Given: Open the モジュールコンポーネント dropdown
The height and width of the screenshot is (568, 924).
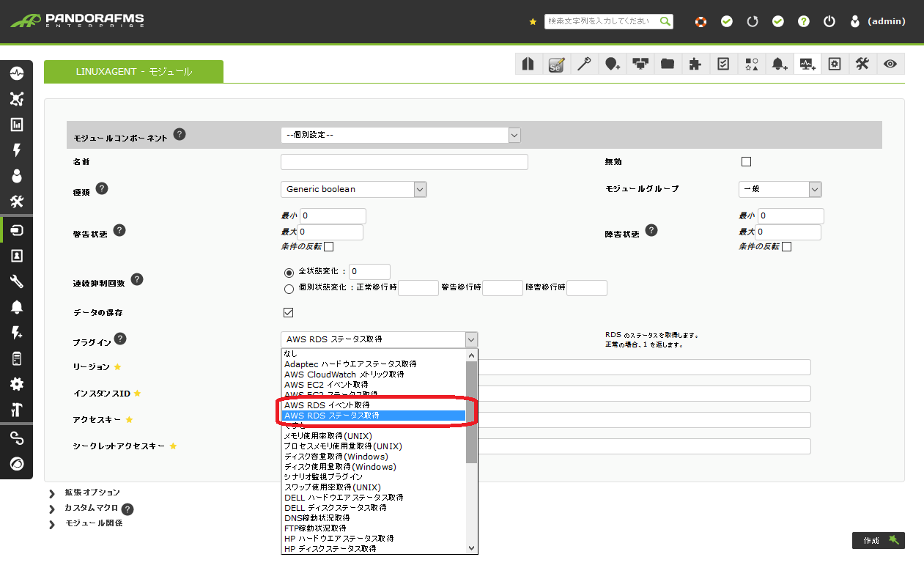Looking at the screenshot, I should coord(401,135).
